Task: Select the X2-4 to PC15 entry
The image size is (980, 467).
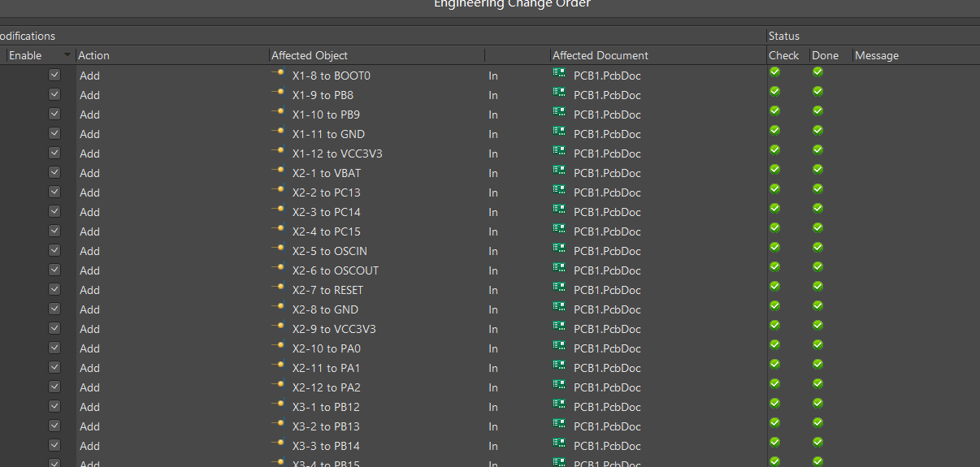Action: [x=326, y=231]
